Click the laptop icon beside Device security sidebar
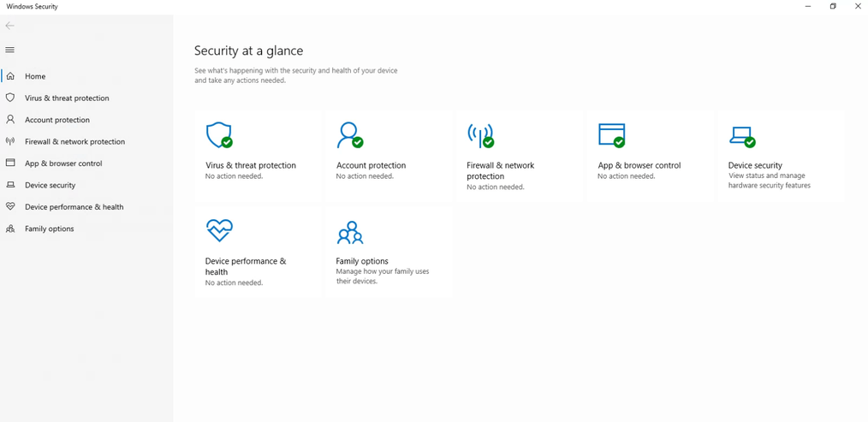The height and width of the screenshot is (422, 868). [10, 185]
